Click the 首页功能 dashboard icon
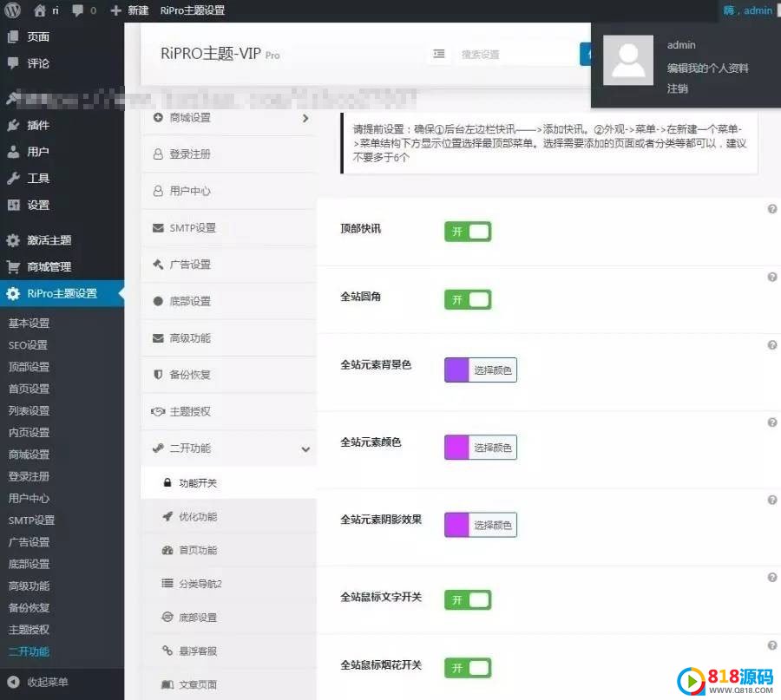The image size is (781, 700). [x=167, y=550]
